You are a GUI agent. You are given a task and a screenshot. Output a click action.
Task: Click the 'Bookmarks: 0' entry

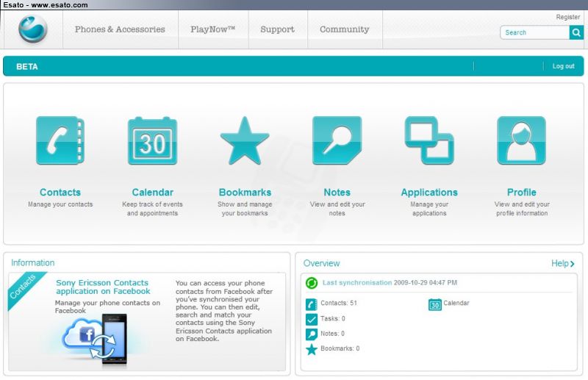[340, 348]
